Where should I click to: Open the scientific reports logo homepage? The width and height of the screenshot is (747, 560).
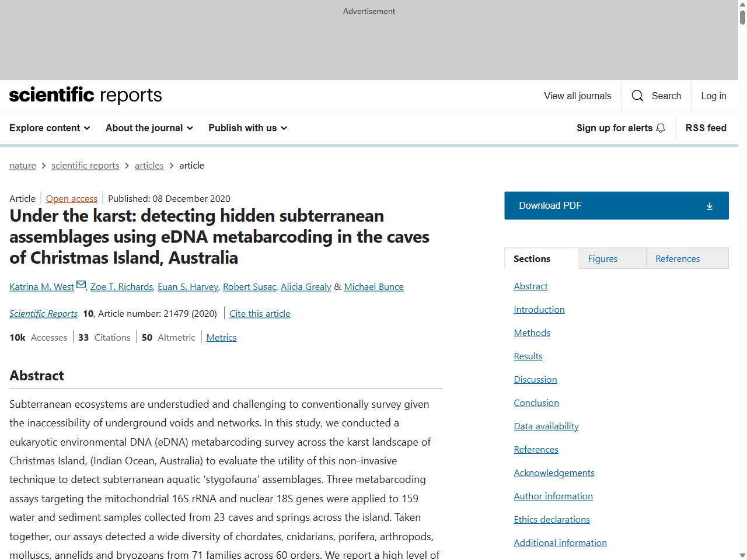click(x=86, y=95)
